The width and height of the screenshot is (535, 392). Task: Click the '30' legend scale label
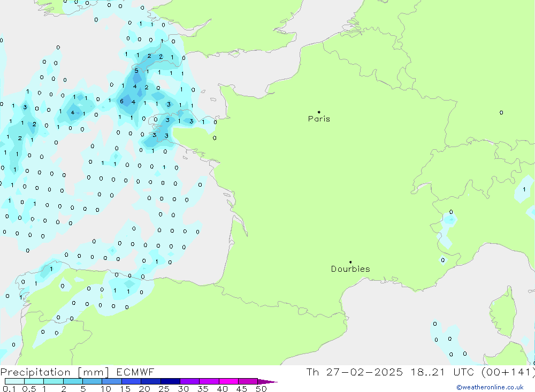click(184, 389)
